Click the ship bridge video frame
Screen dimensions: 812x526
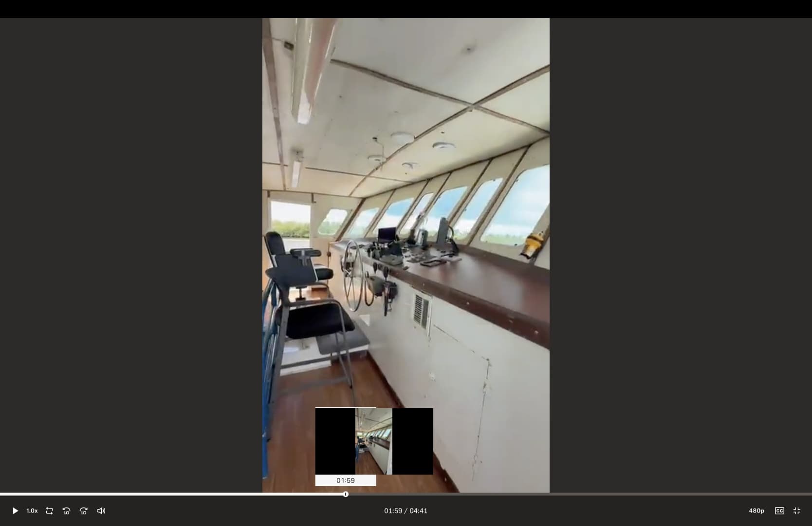[406, 255]
